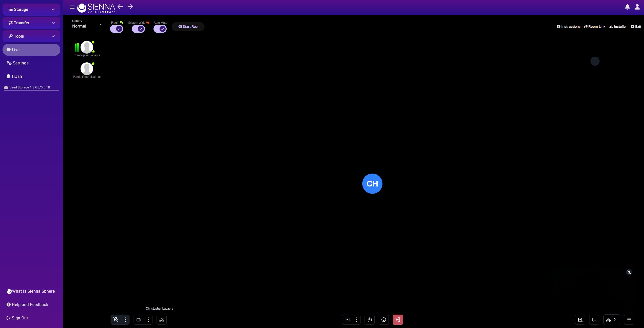The image size is (644, 328).
Task: Unmute the microphone in bottom toolbar
Action: coord(116,320)
